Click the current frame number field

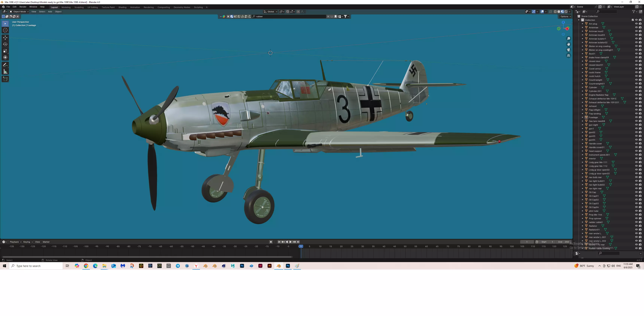527,242
